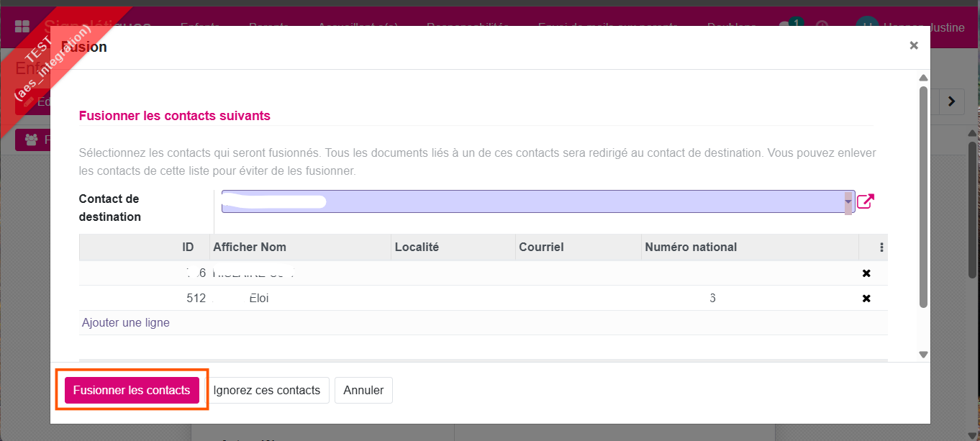
Task: Add a row via Ajouter une ligne
Action: point(126,322)
